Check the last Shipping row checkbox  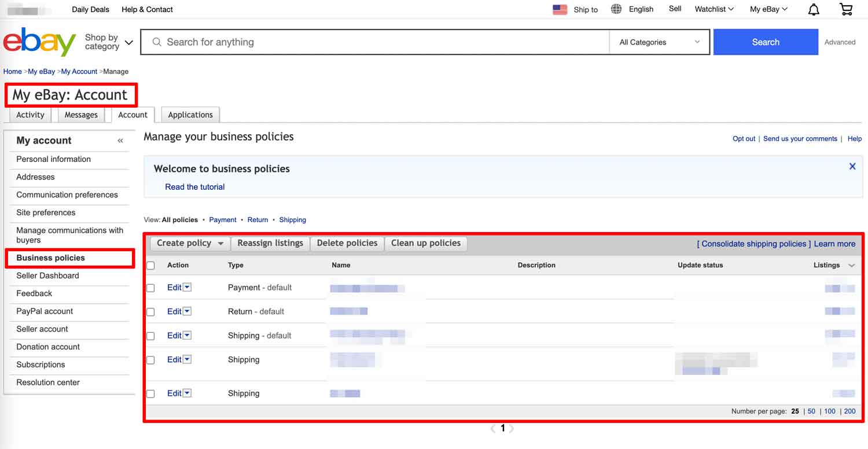pos(151,393)
